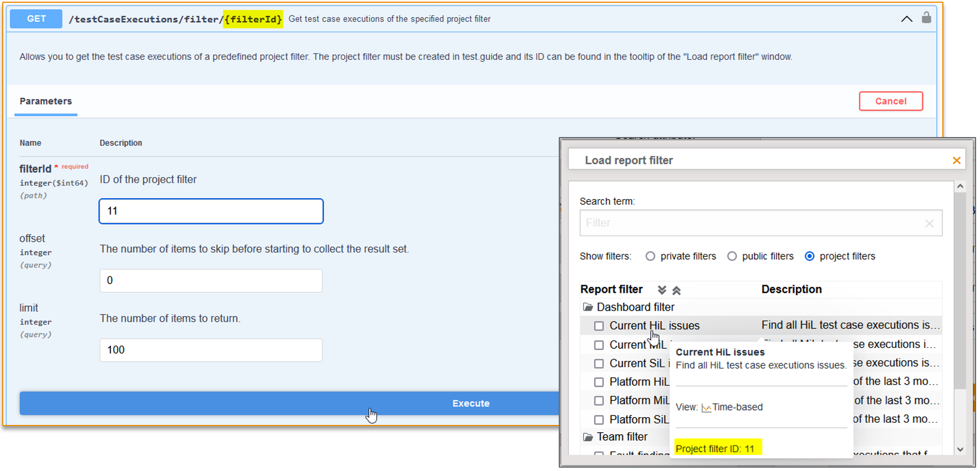Viewport: 980px width, 471px height.
Task: Click the authorization lock icon
Action: [926, 18]
